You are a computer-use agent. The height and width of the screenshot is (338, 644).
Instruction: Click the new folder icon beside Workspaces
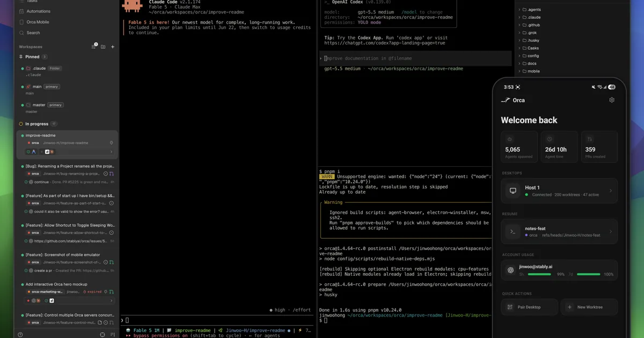point(103,47)
